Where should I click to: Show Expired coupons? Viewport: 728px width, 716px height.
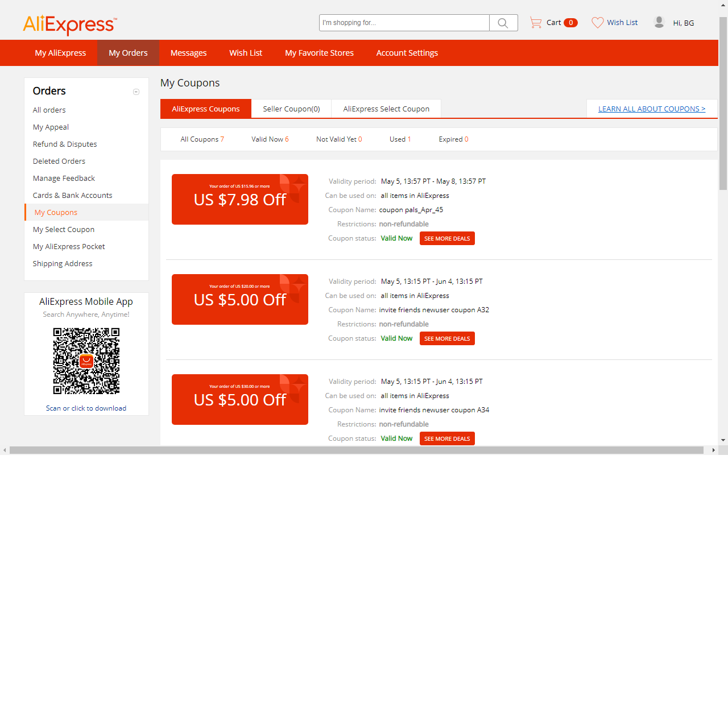454,139
